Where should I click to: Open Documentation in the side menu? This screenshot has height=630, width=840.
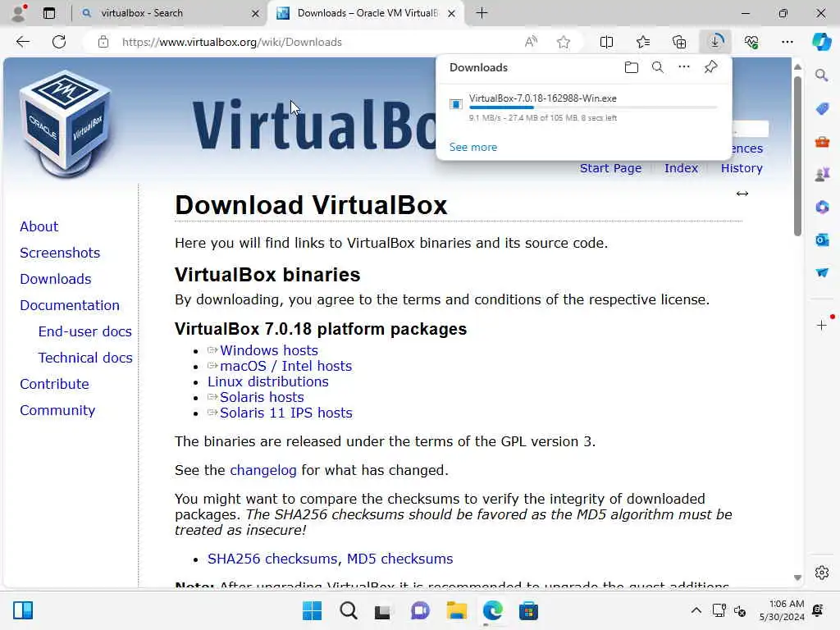(x=70, y=305)
